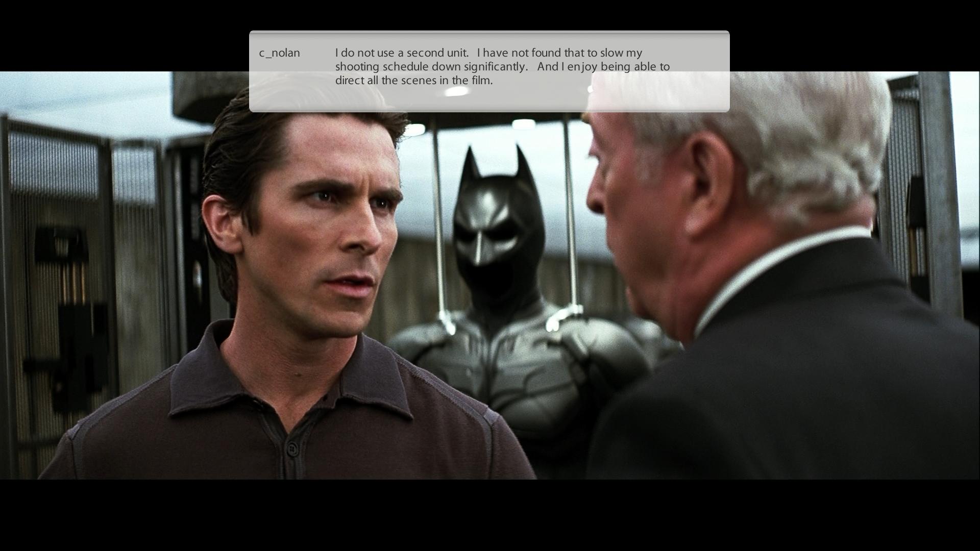Click the c_nolan username in chat overlay

(279, 53)
